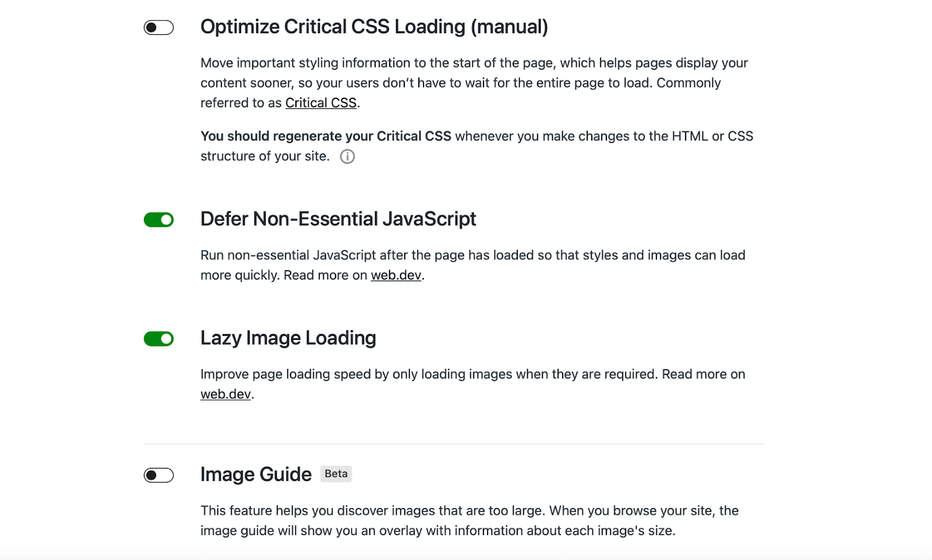Click the 'Run non-essential JavaScript after' description

[x=473, y=265]
